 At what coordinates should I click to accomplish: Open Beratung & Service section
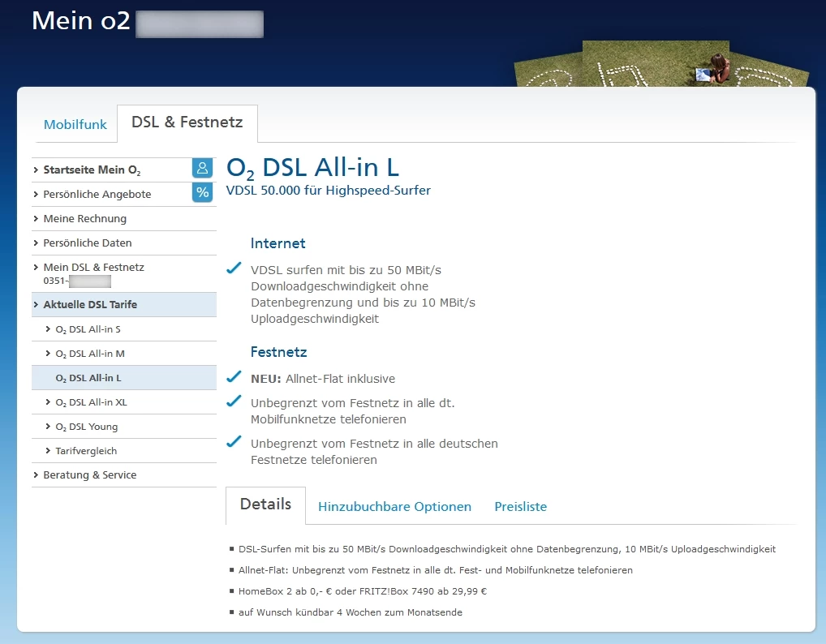pyautogui.click(x=124, y=475)
